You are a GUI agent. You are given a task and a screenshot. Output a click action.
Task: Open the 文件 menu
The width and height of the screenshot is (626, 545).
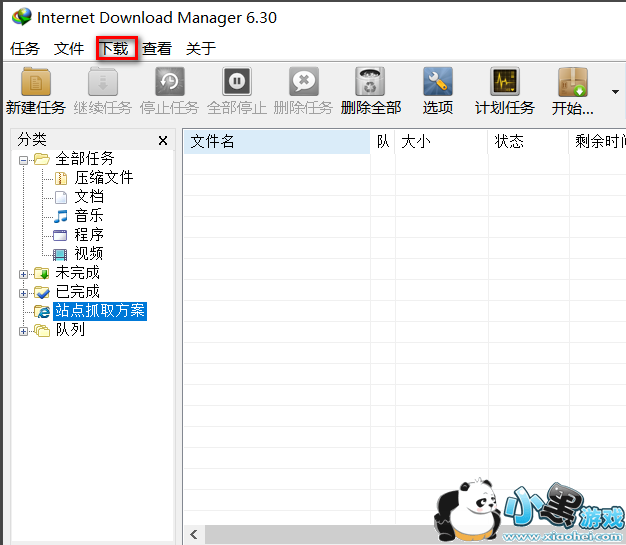(x=69, y=49)
